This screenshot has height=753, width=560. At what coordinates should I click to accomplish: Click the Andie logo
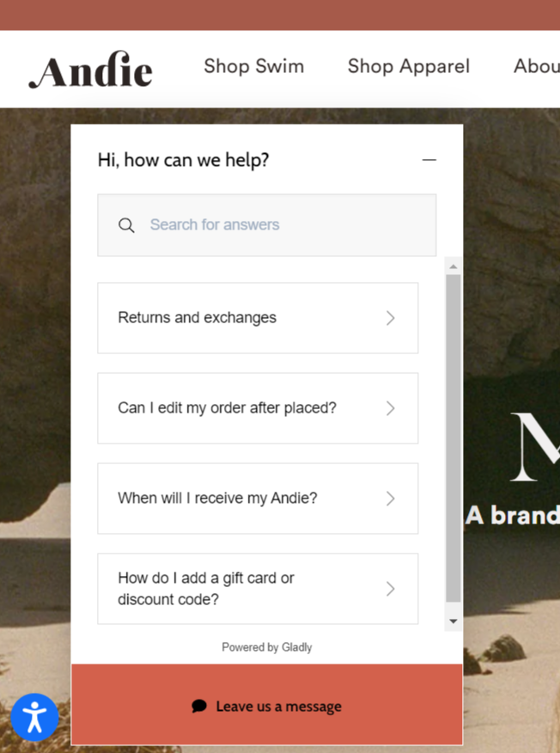click(90, 69)
